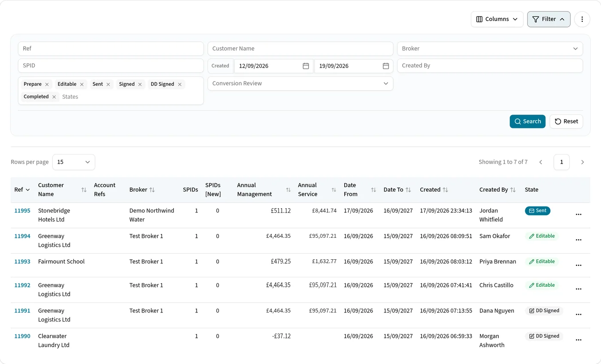Open row actions for quote 11992

pyautogui.click(x=578, y=289)
